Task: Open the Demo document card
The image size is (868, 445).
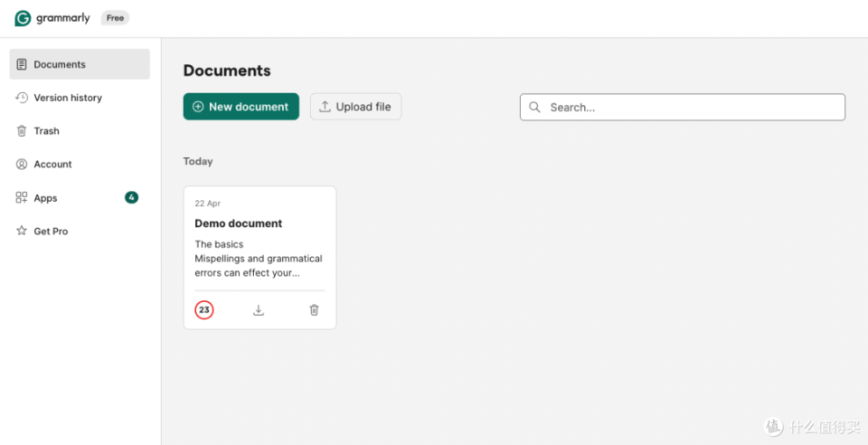Action: pyautogui.click(x=259, y=258)
